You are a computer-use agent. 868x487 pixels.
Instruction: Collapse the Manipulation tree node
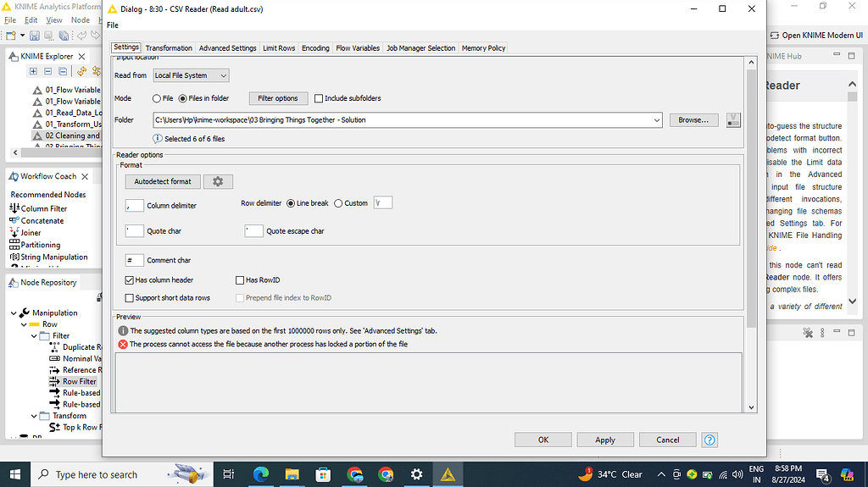[x=14, y=313]
